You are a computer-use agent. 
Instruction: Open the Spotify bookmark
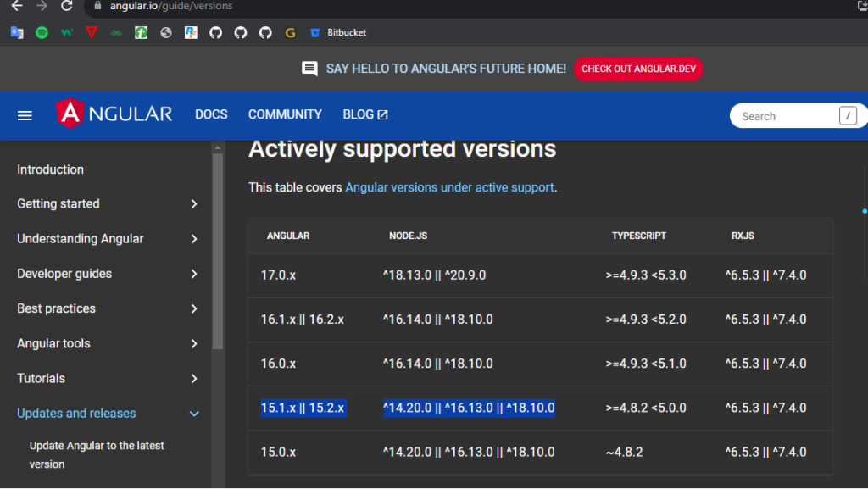click(42, 33)
